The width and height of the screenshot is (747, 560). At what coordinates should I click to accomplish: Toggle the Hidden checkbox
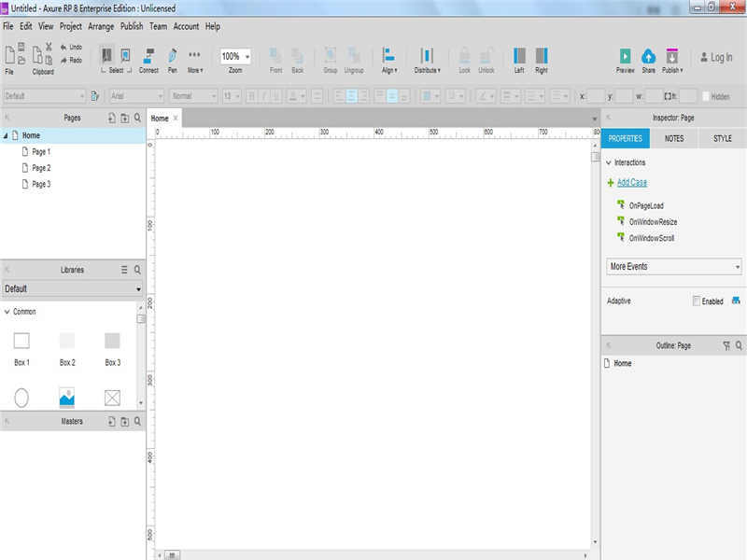[x=706, y=96]
